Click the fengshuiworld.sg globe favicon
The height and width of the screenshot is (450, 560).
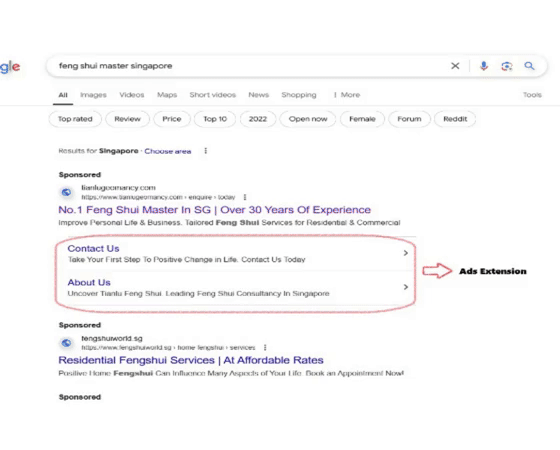pyautogui.click(x=66, y=343)
